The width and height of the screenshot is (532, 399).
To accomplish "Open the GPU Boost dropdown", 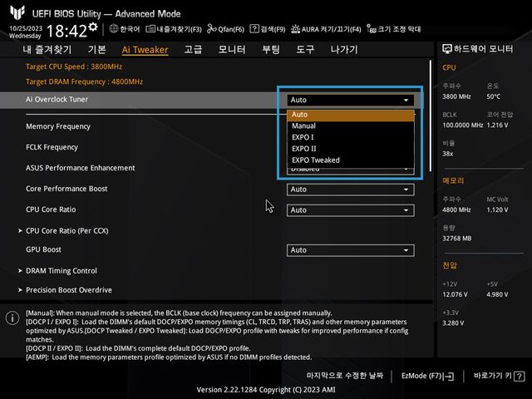I will tap(350, 250).
